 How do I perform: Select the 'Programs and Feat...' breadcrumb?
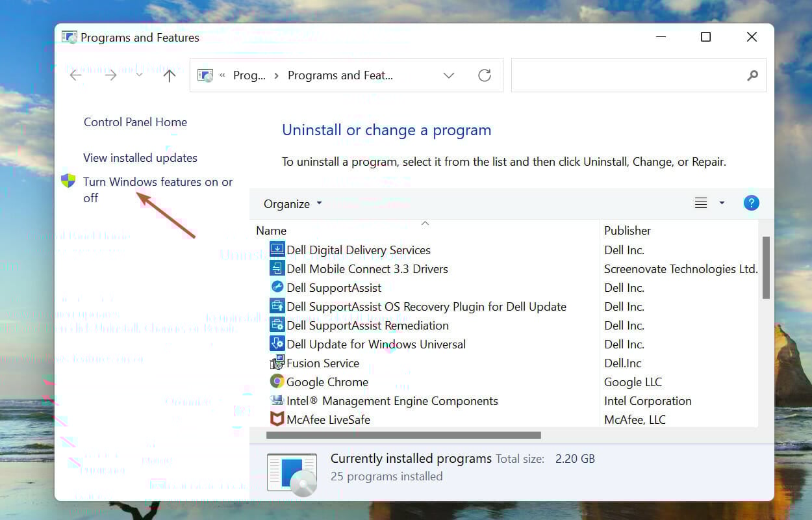point(340,75)
